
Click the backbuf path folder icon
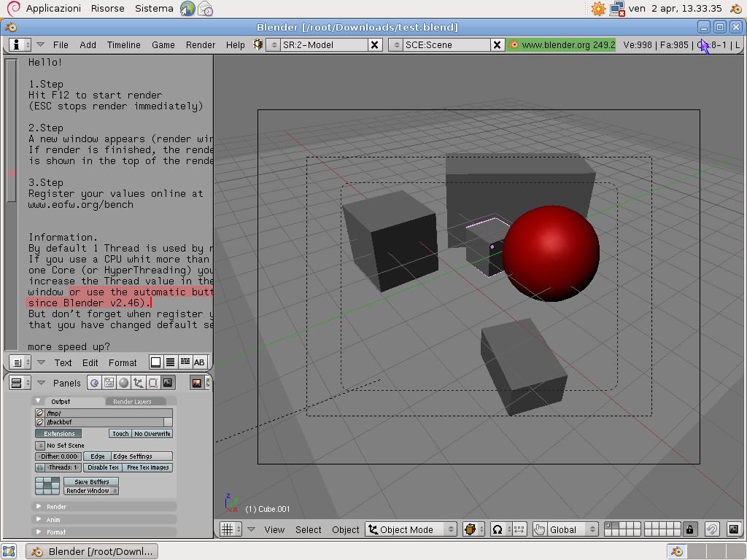point(40,422)
